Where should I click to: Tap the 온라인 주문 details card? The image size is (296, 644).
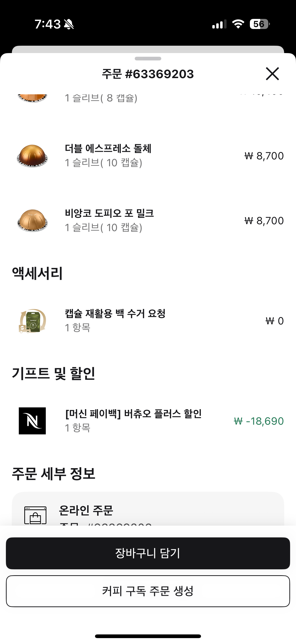(x=148, y=510)
